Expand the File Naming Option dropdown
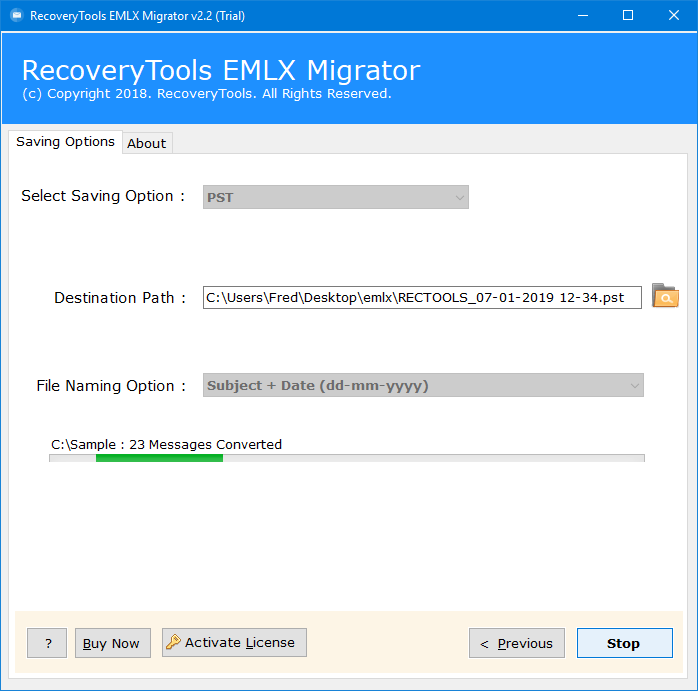Screen dimensions: 698x691 [x=423, y=385]
